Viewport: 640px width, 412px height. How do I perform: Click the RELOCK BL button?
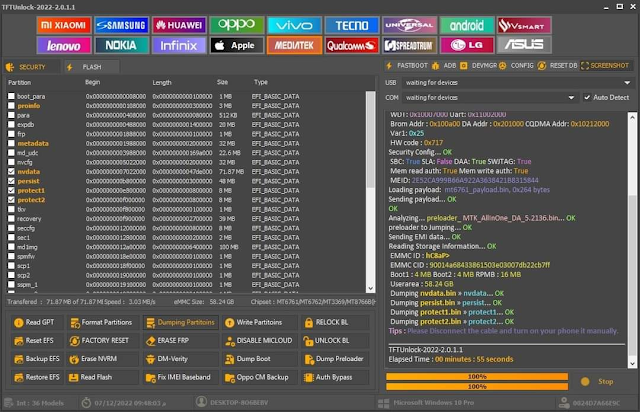tap(335, 323)
